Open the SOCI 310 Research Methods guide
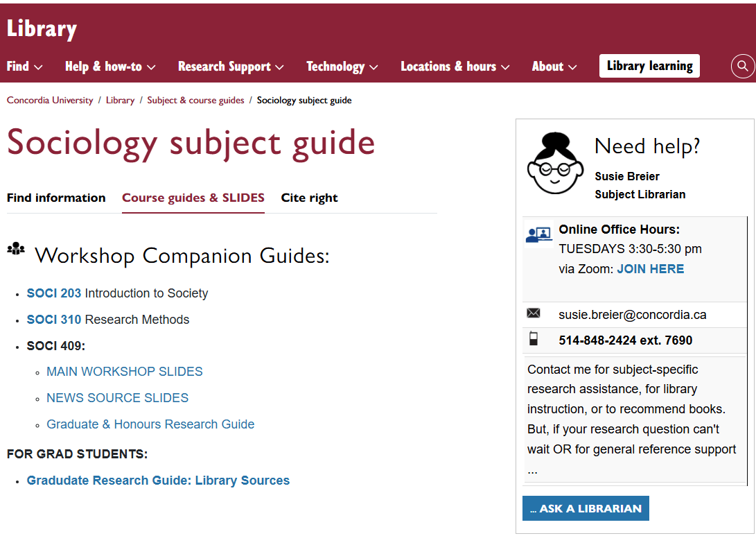This screenshot has height=536, width=756. pos(53,320)
